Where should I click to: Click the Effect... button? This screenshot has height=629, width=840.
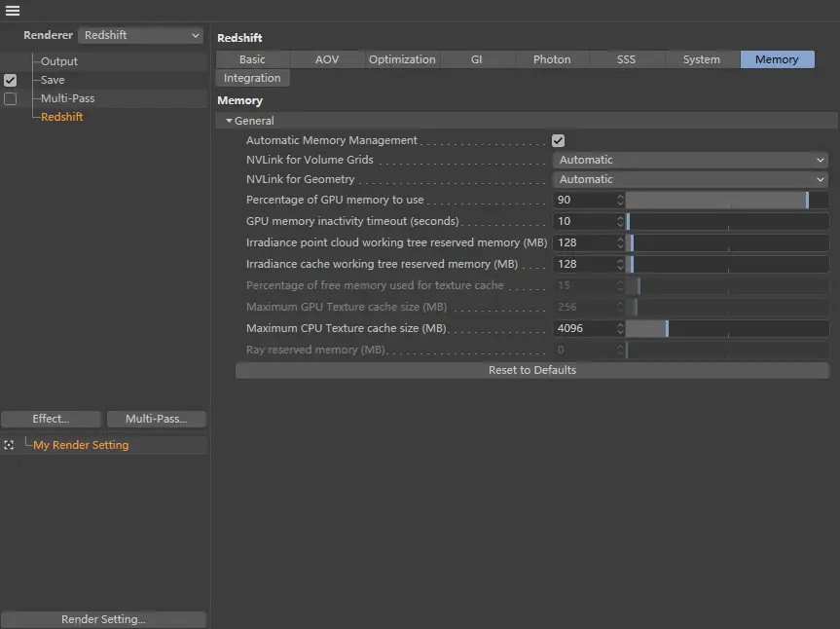(51, 419)
